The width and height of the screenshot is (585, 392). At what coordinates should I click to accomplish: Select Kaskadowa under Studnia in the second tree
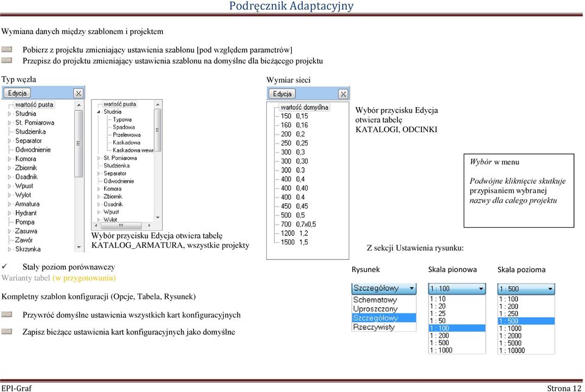point(127,142)
